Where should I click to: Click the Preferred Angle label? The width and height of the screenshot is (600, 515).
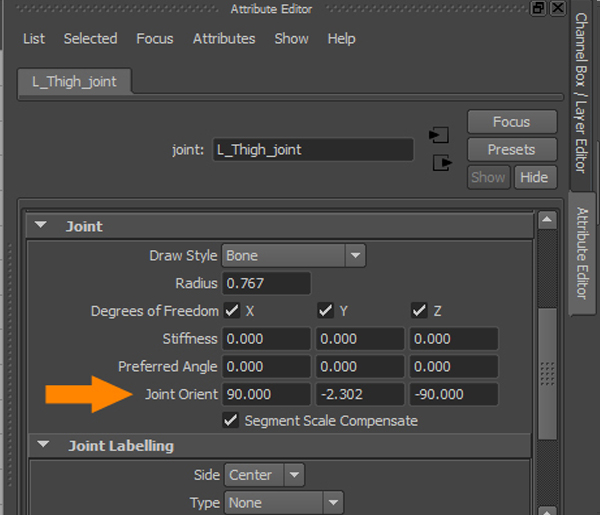pos(168,366)
